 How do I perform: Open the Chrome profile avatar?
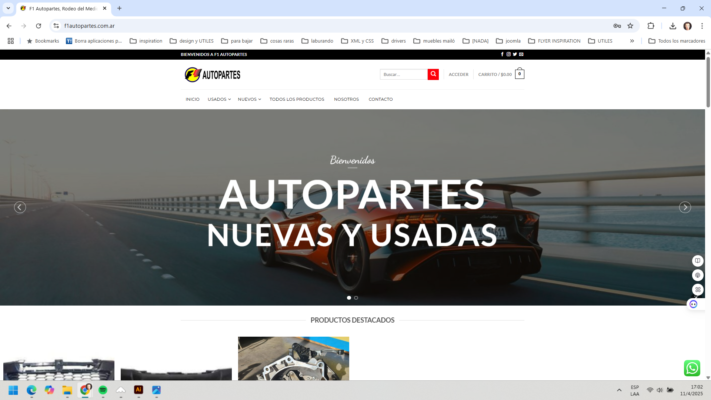(x=687, y=26)
